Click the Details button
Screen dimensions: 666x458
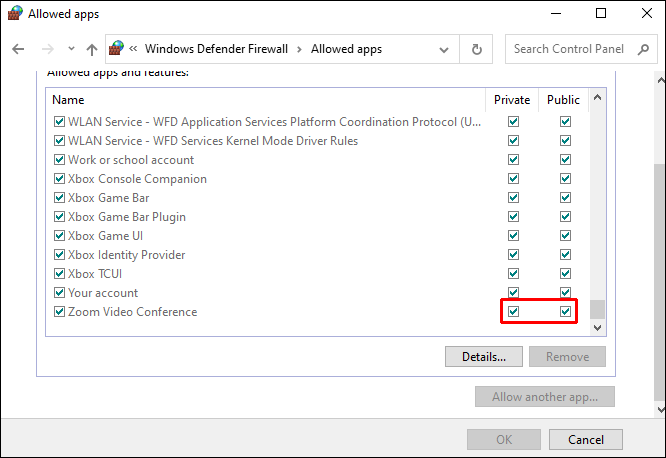point(484,356)
